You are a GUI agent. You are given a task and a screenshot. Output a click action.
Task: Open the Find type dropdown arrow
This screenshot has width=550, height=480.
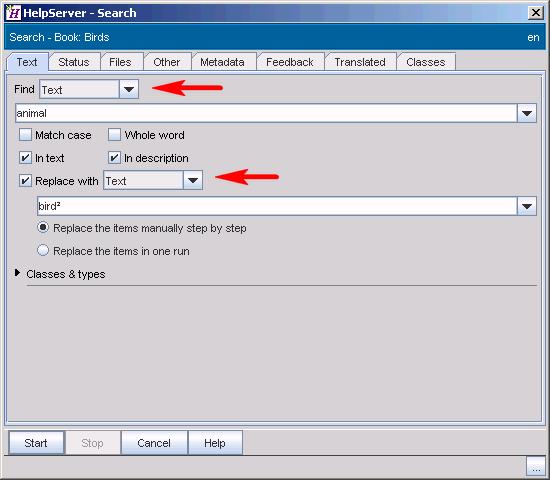129,89
